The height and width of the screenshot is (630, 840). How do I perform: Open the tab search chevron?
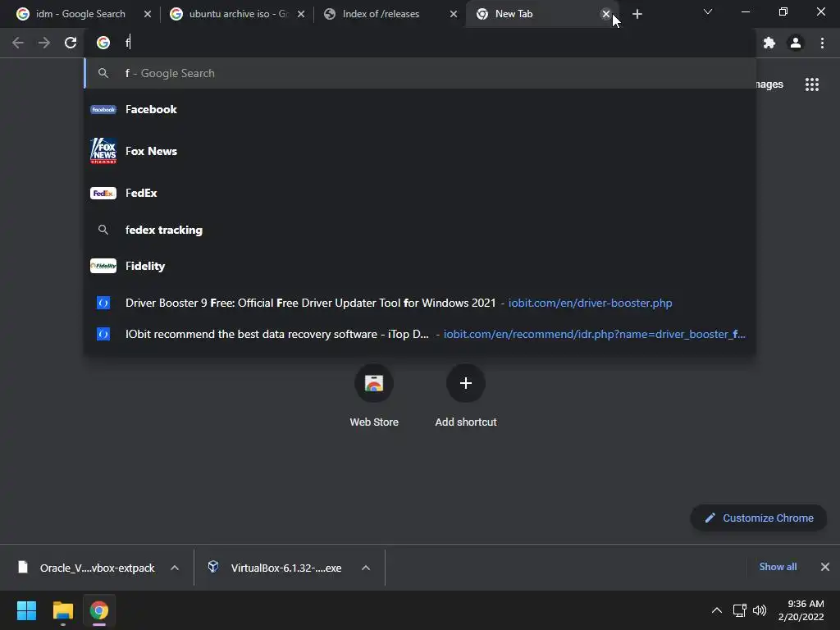pos(708,11)
